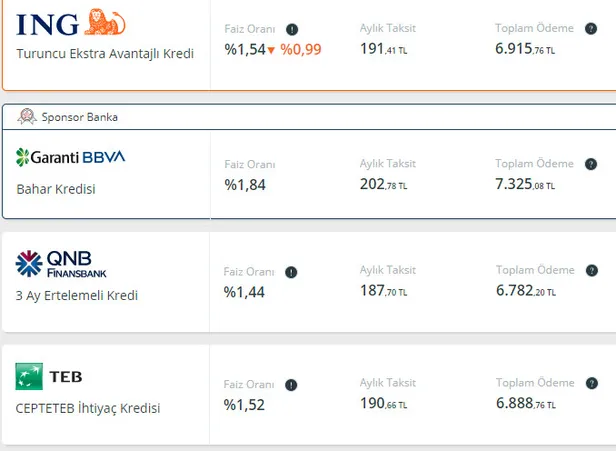This screenshot has height=451, width=616.
Task: View CEPTETEB İhtiyaç Kredisi loan
Action: click(x=88, y=408)
